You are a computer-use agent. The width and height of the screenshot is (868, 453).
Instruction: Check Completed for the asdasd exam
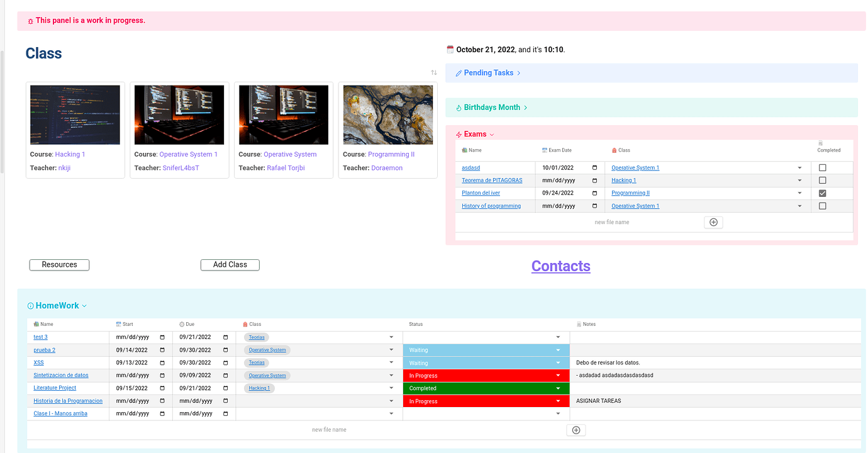point(822,167)
